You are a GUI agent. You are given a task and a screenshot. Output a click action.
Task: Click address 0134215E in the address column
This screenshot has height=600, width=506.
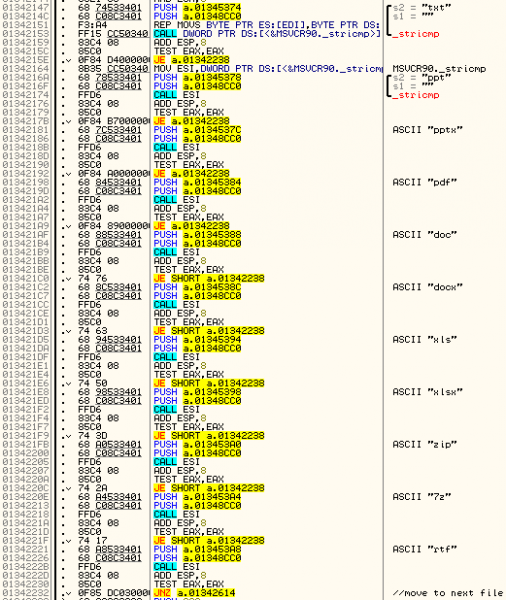coord(26,60)
